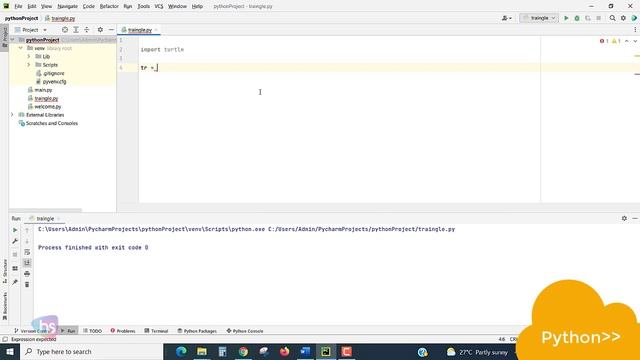Pin tab icon in Run panel
The height and width of the screenshot is (360, 640).
point(15,282)
